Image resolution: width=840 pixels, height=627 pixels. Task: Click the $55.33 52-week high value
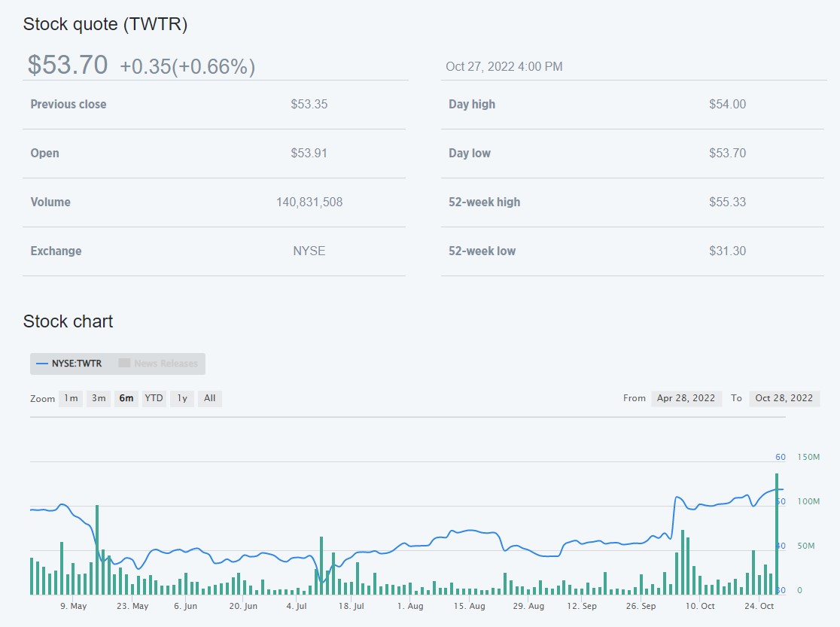click(x=728, y=202)
